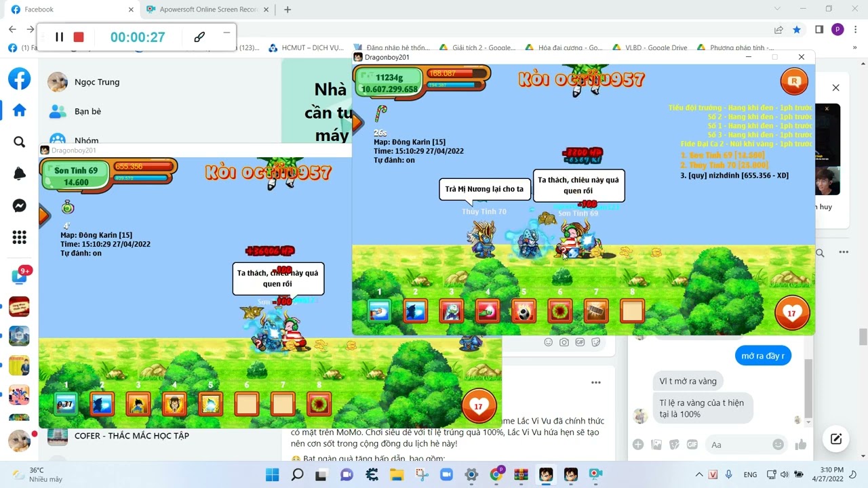Add GIF to the comment

(580, 342)
